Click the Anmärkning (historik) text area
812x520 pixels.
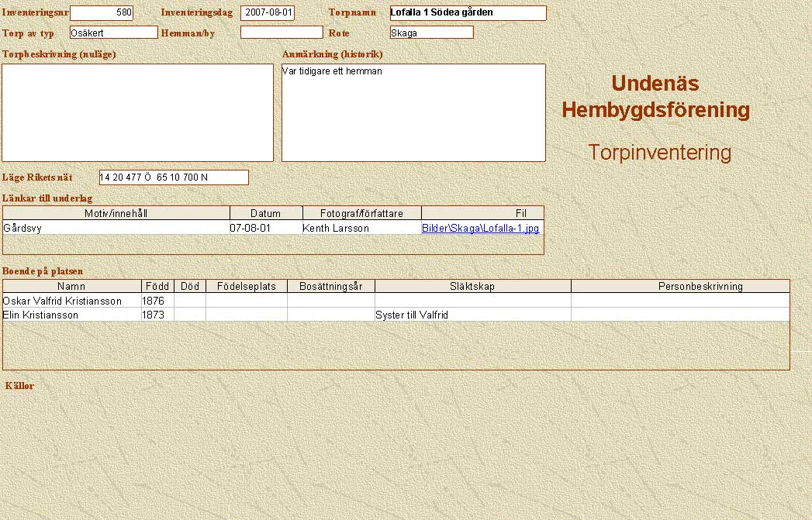[413, 112]
